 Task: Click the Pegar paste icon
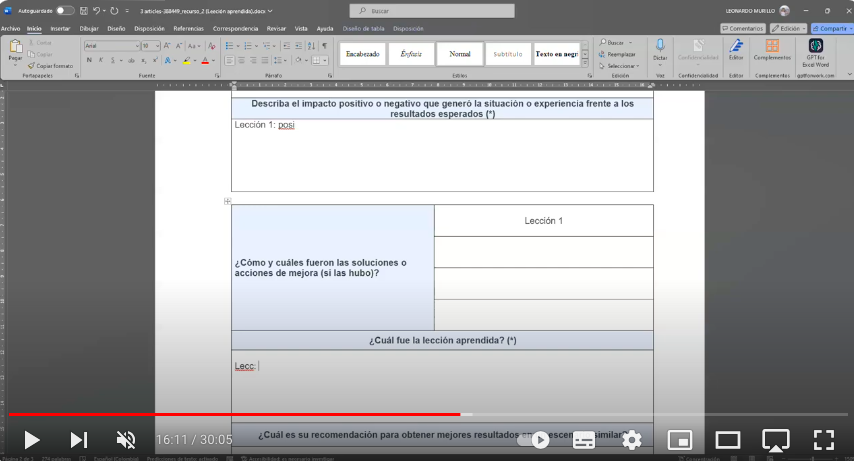(15, 50)
